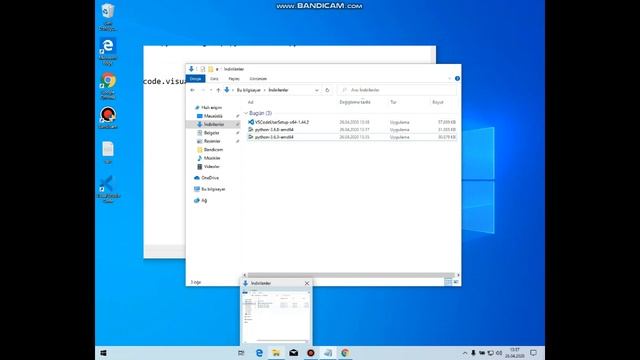Sort by Değiştirme tarihi column
This screenshot has height=360, width=640.
[x=355, y=102]
